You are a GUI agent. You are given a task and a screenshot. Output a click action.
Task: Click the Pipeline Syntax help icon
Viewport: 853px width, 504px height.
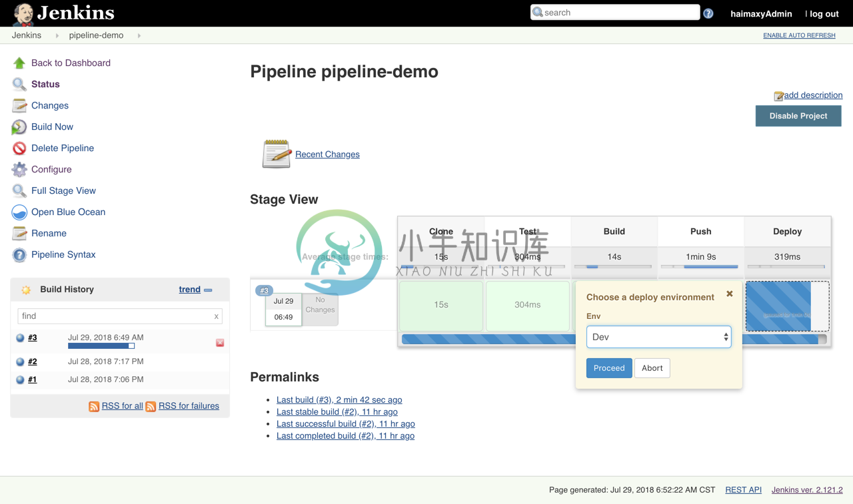click(19, 255)
